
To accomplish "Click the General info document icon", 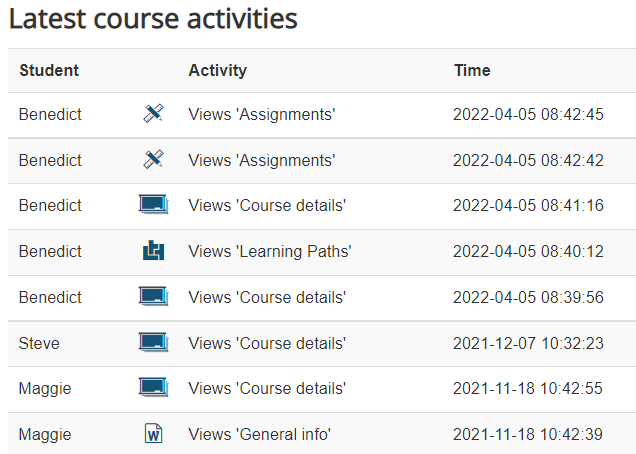I will (x=153, y=434).
